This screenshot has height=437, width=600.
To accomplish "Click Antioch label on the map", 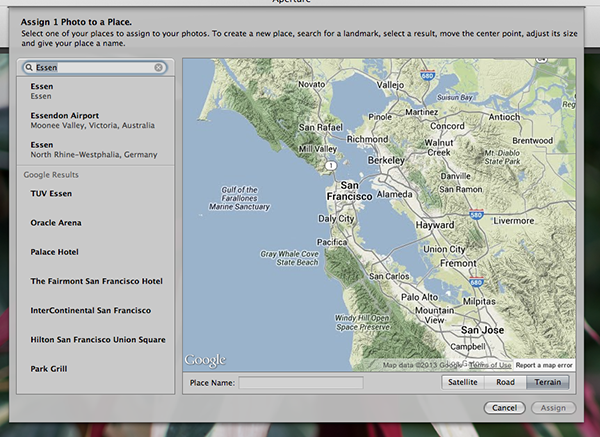I will coord(504,117).
